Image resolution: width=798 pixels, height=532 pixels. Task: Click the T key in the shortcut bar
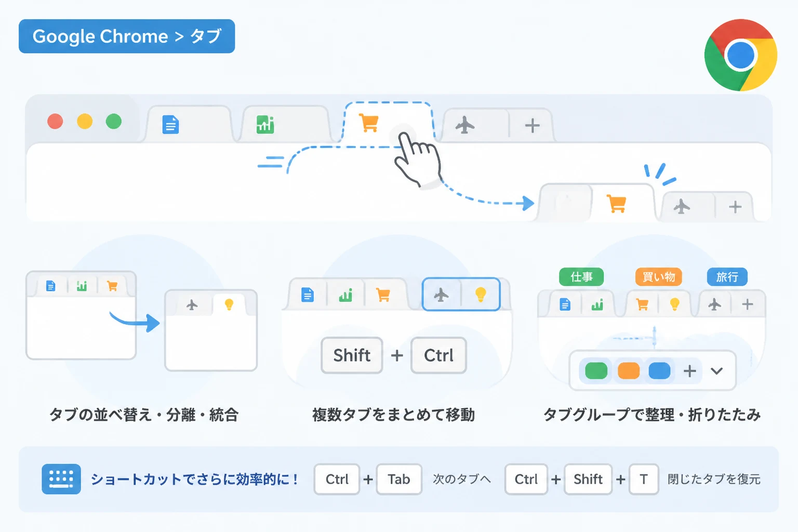click(x=644, y=479)
